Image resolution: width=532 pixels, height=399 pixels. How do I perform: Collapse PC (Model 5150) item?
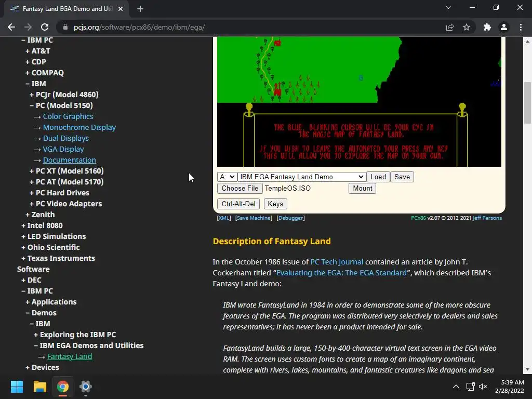tap(61, 105)
